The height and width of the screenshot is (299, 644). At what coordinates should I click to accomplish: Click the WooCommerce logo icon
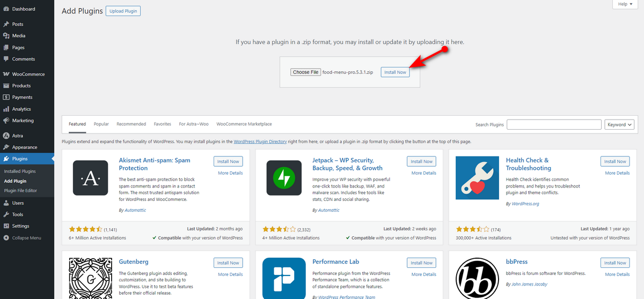[x=6, y=74]
